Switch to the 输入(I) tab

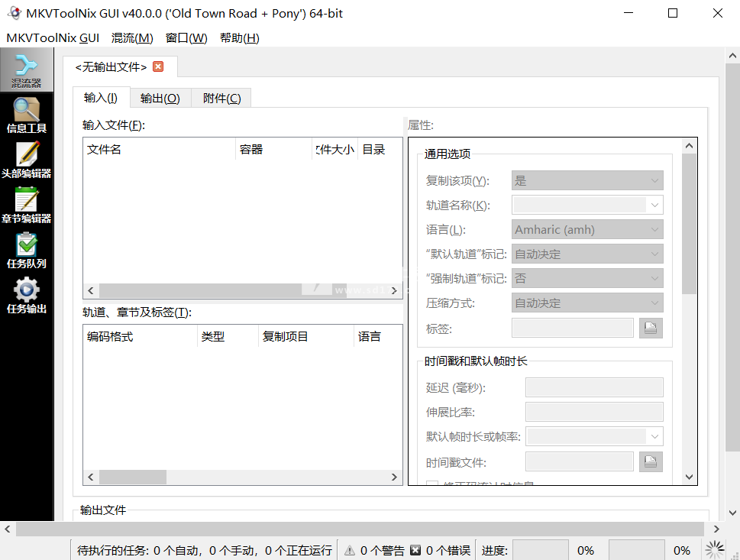101,98
